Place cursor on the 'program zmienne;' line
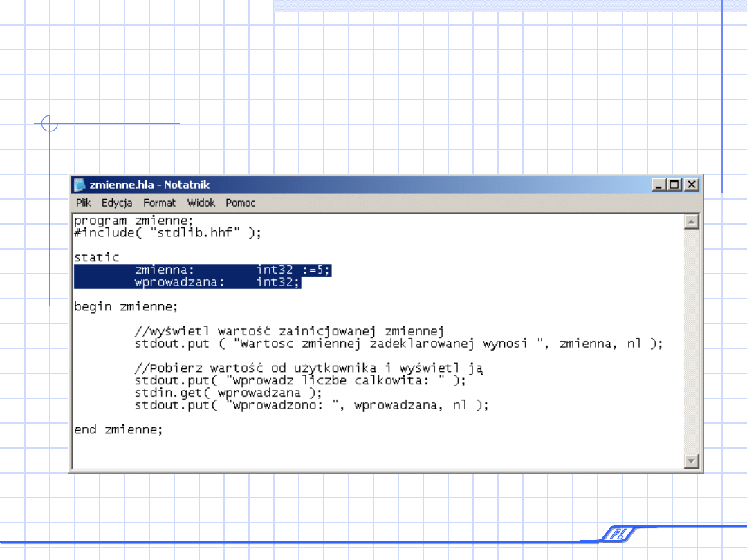Image resolution: width=747 pixels, height=560 pixels. click(x=133, y=221)
